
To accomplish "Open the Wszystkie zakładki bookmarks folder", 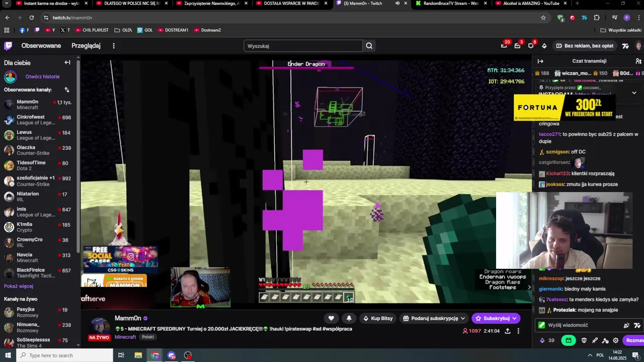I will coord(620,30).
